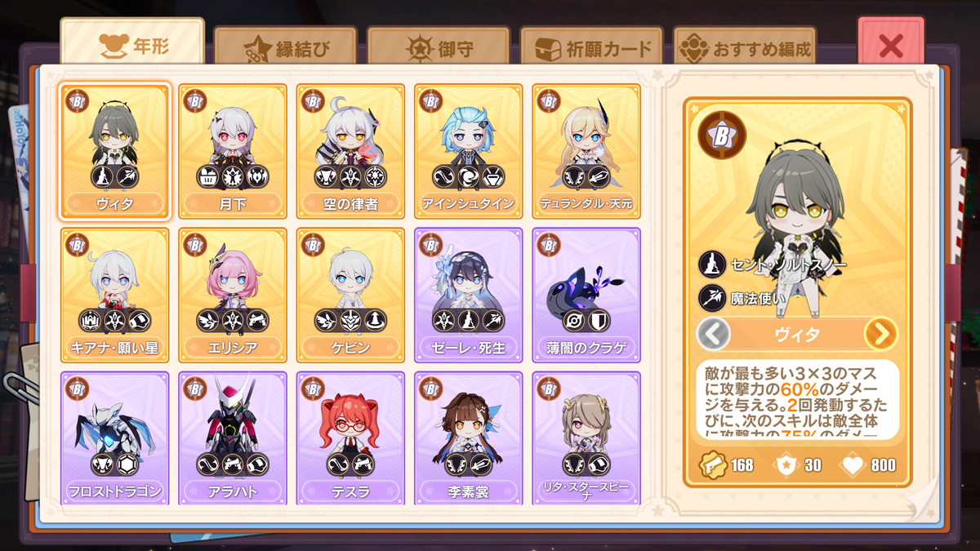Select the 月下 character card
Screen dimensions: 980x551
(x=232, y=151)
